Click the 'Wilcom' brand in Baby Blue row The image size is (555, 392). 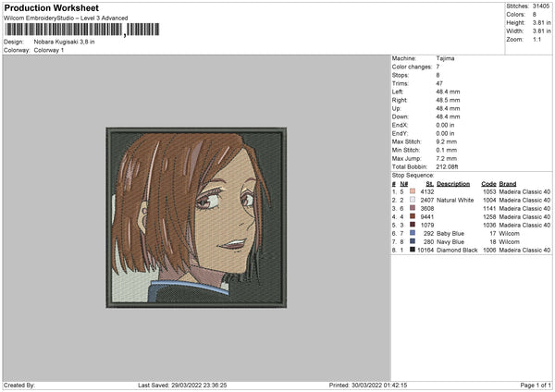pos(509,234)
